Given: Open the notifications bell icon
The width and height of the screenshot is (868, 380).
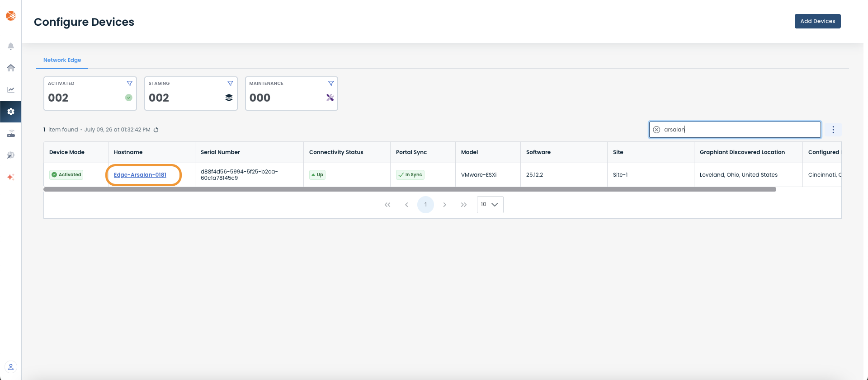Looking at the screenshot, I should [x=11, y=46].
